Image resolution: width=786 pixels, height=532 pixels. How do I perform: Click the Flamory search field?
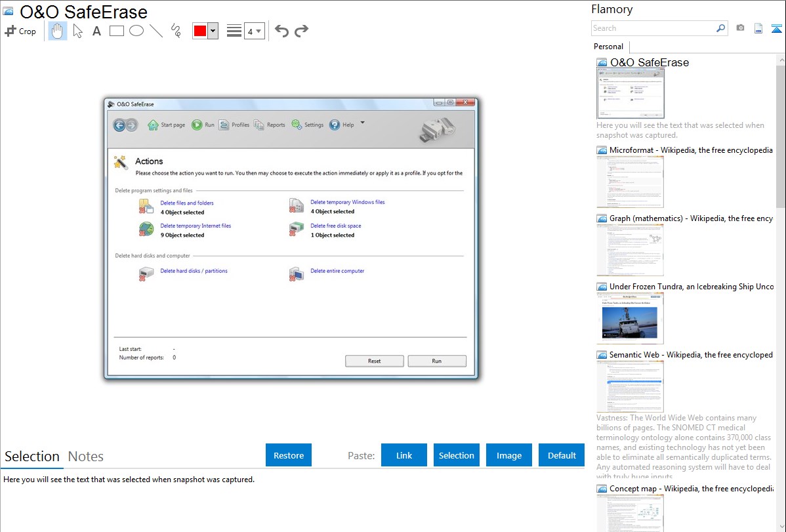[653, 28]
